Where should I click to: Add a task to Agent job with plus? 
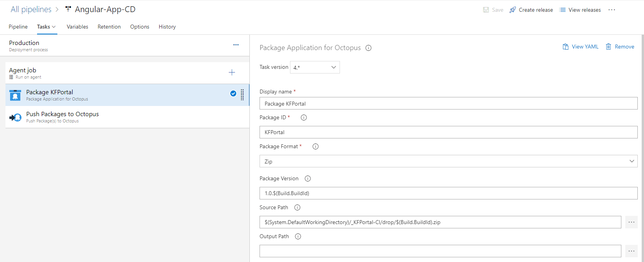tap(232, 72)
